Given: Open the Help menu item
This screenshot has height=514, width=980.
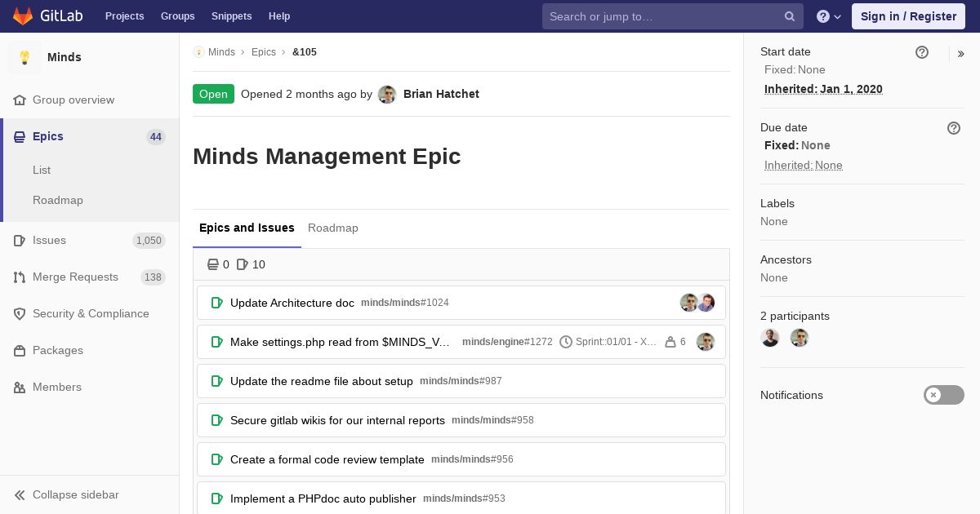Looking at the screenshot, I should (x=279, y=16).
